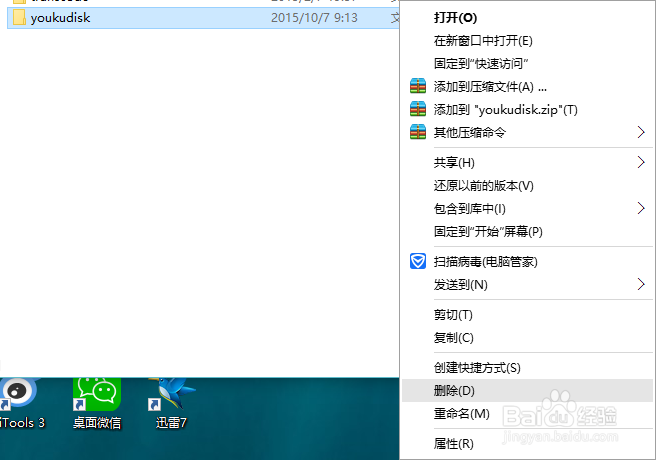The image size is (656, 460).
Task: Expand arrow for 其他压缩命令
Action: tap(641, 133)
